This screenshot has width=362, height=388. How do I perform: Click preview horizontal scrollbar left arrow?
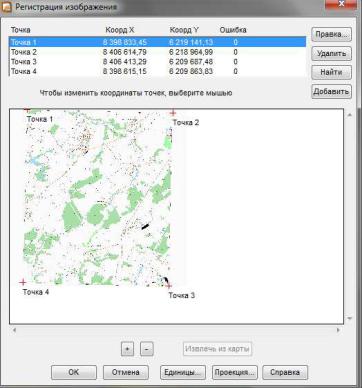(x=14, y=330)
